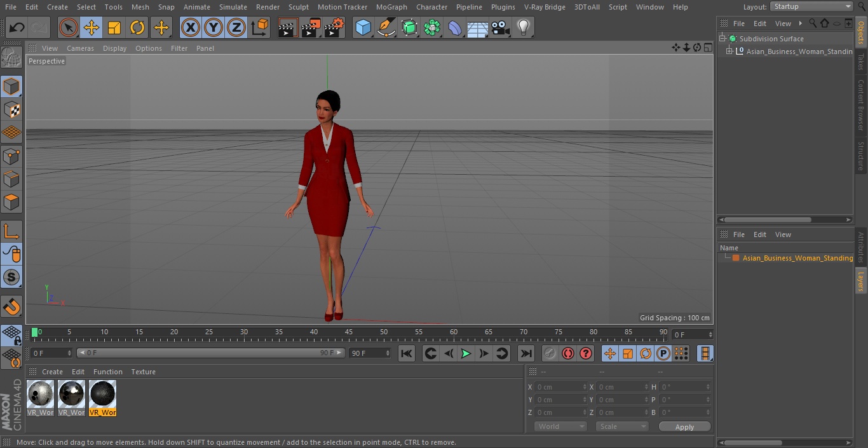Open the Simulate menu

click(x=233, y=7)
